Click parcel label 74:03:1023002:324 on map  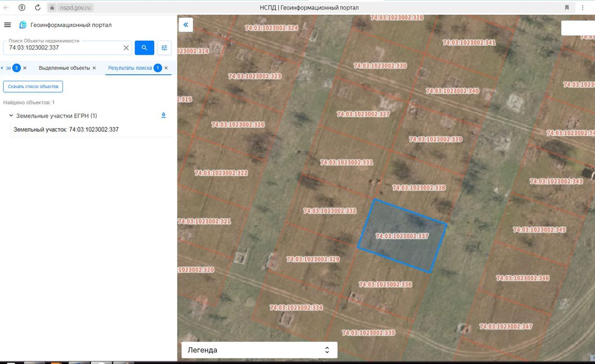click(272, 28)
